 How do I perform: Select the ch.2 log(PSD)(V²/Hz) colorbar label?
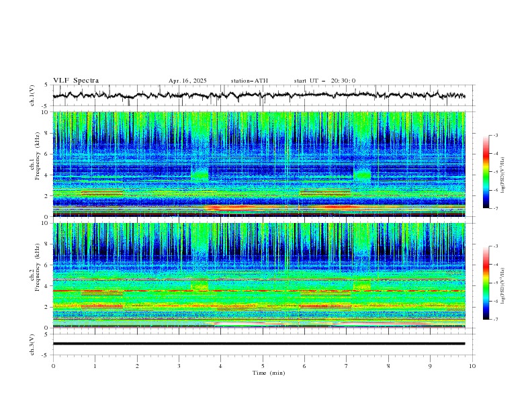click(502, 285)
